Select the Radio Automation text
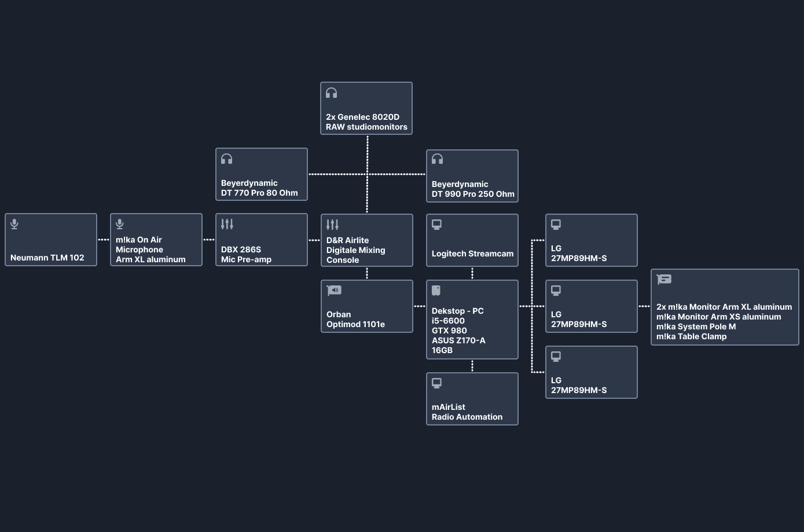Screen dimensions: 804x532 click(467, 417)
